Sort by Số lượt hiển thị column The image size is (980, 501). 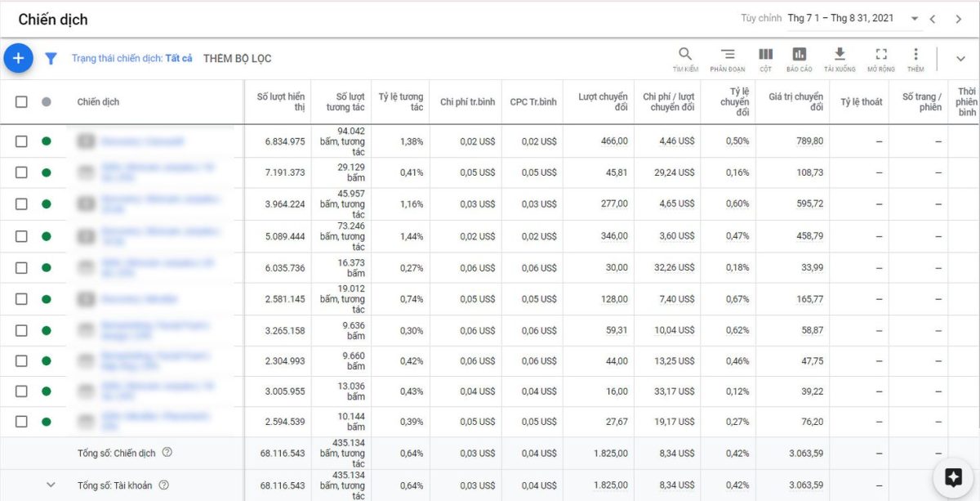click(281, 102)
